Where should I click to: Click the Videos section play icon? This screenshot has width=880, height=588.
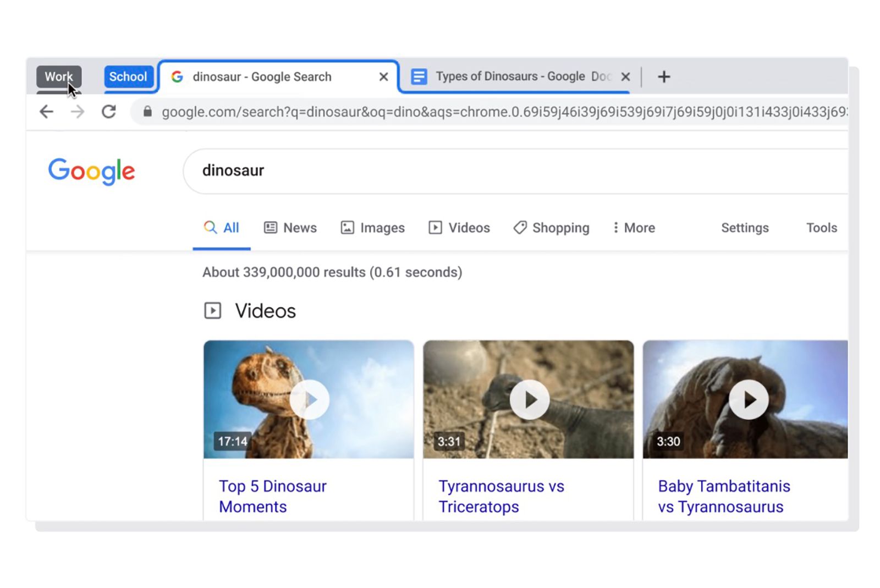click(x=212, y=310)
